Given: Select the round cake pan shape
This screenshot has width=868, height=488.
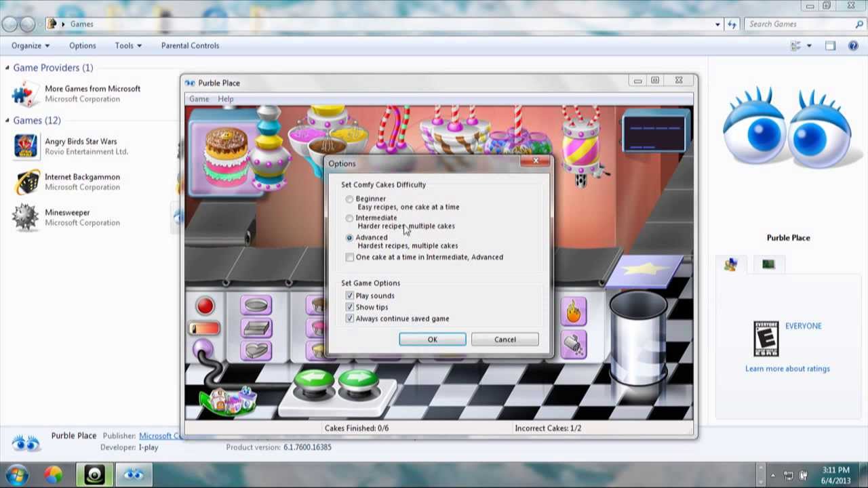Looking at the screenshot, I should 256,306.
